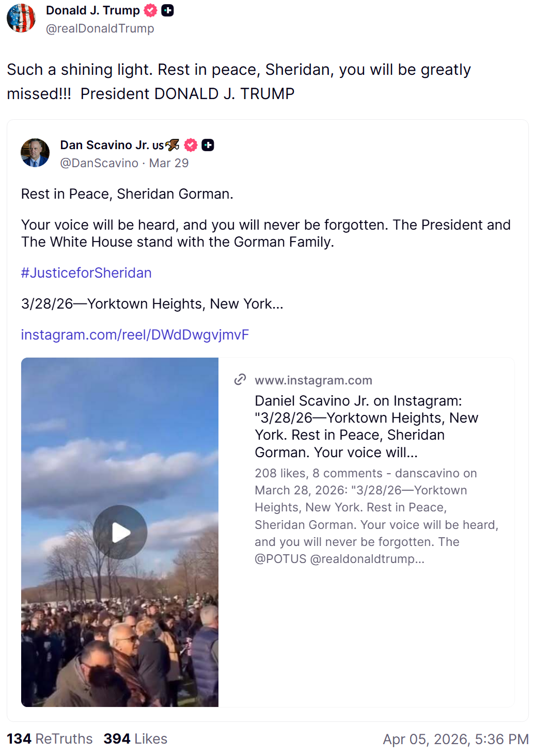Click Donald J. Trump's profile avatar
533x756 pixels.
(21, 18)
